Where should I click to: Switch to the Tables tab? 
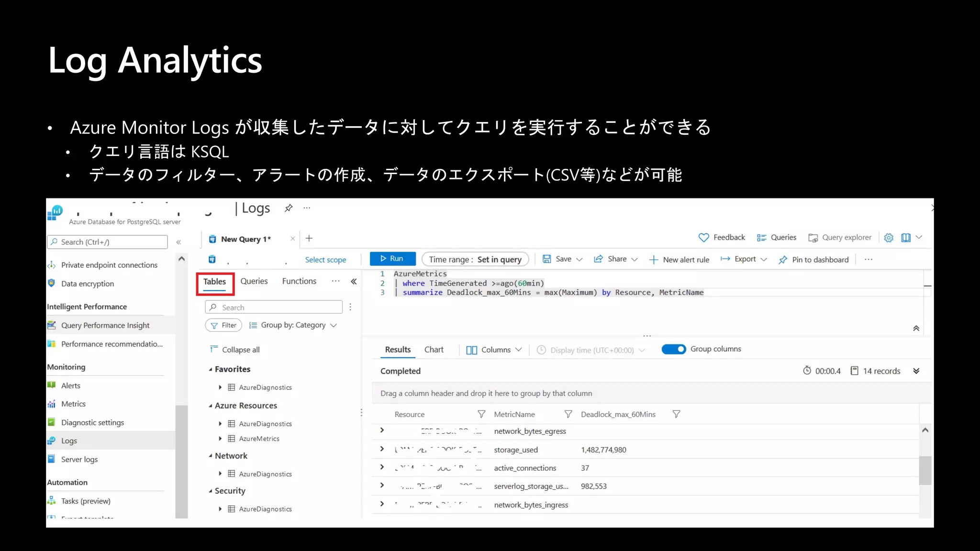click(214, 282)
